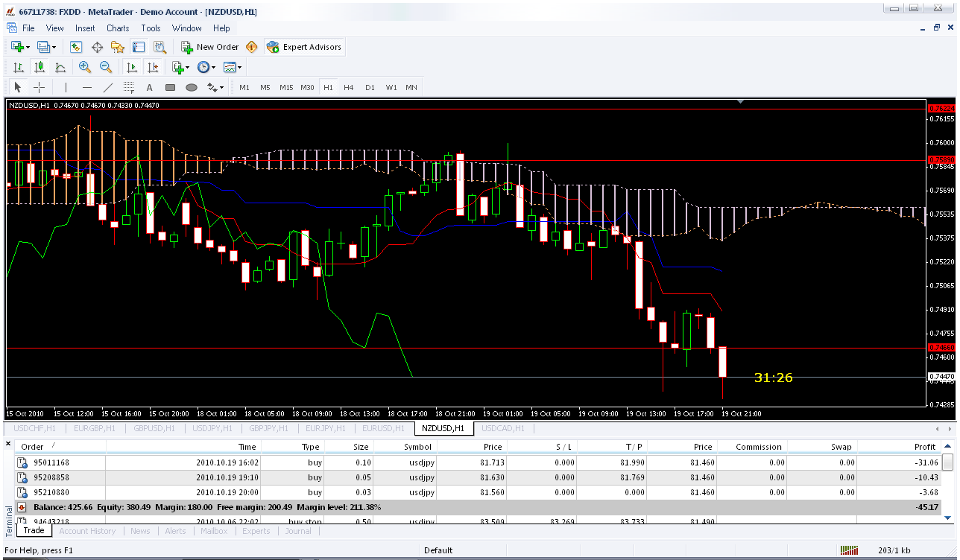Toggle Terminal window icon
The image size is (960, 560).
click(x=139, y=47)
